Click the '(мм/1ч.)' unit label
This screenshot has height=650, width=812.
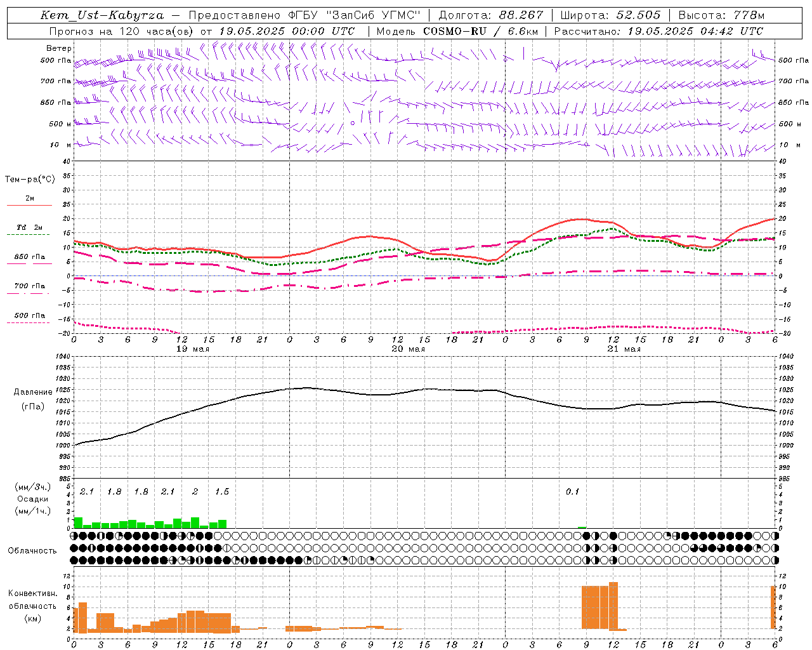(x=33, y=511)
